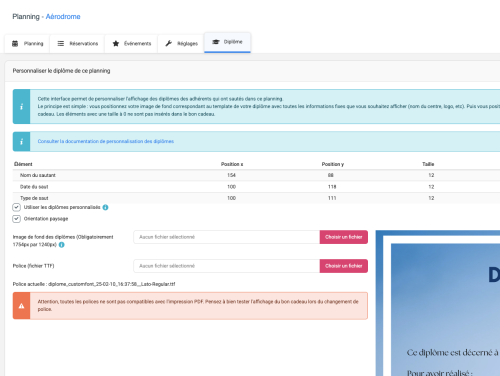500x376 pixels.
Task: Click the 'Position y' column header
Action: 333,164
